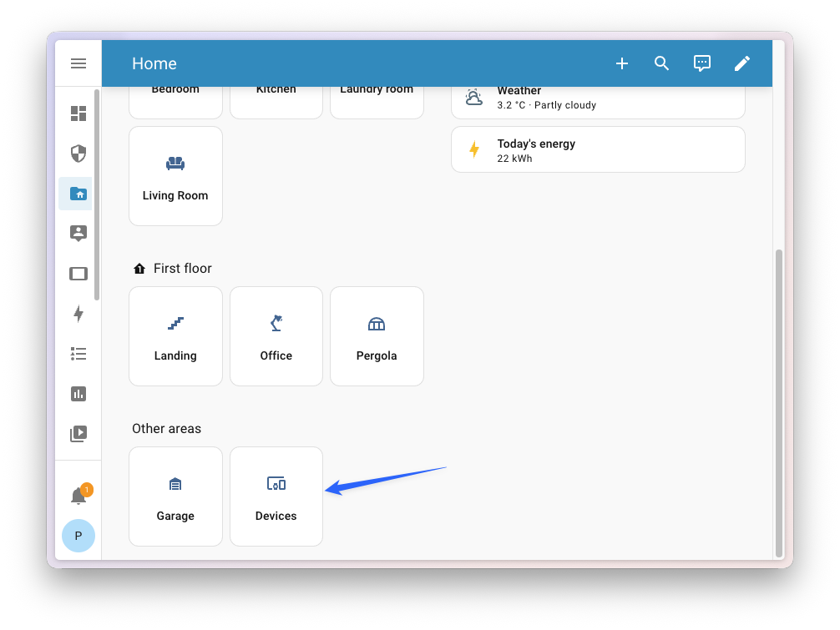Screen dimensions: 840x630
Task: Edit the dashboard with the pencil icon
Action: (x=742, y=63)
